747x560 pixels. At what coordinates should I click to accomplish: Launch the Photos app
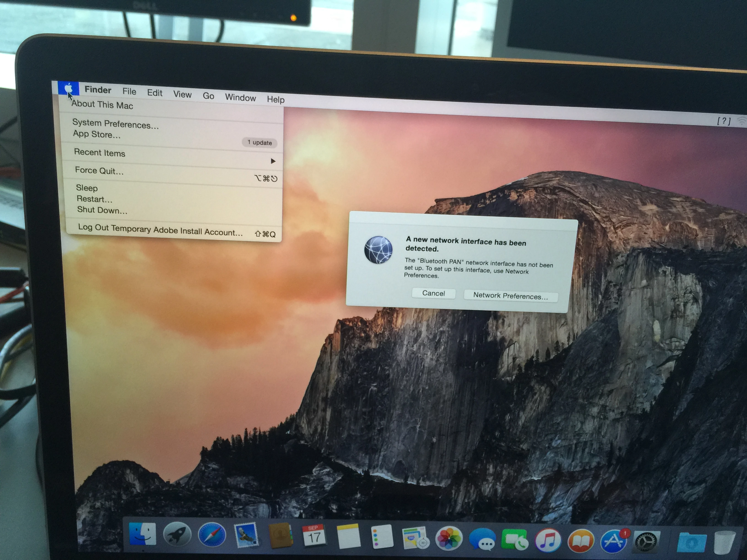[x=449, y=538]
